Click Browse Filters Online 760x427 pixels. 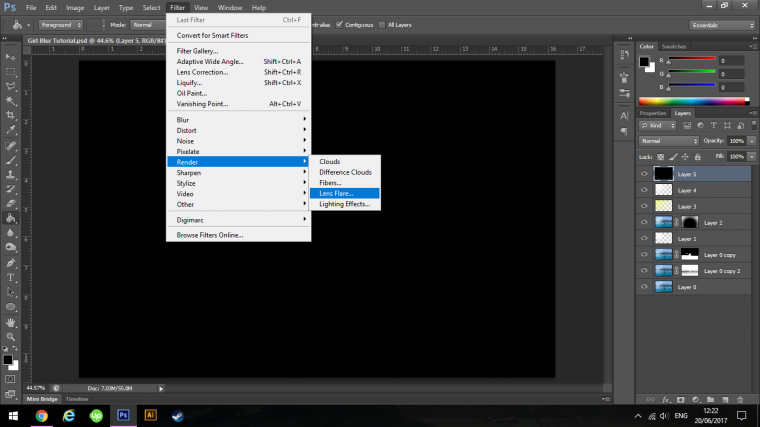(239, 235)
